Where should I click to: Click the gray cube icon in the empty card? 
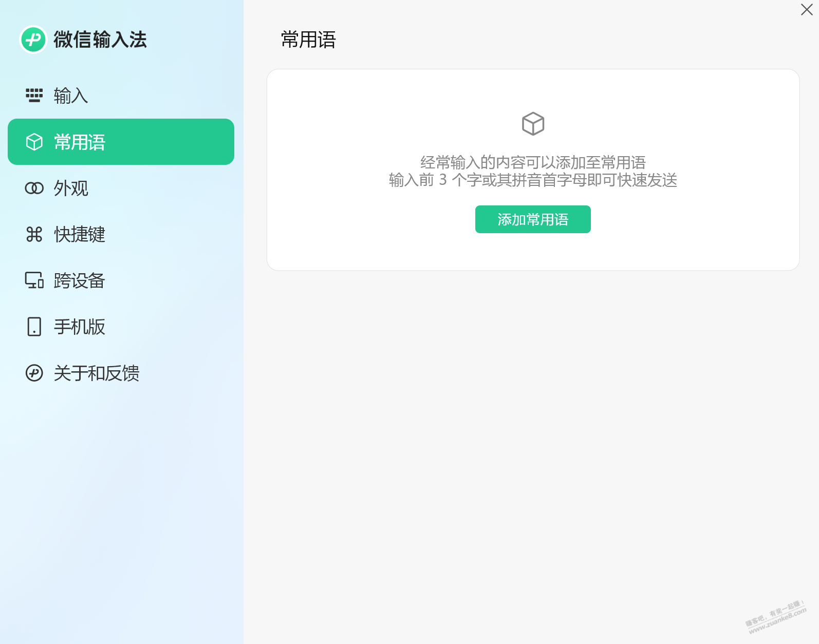point(533,124)
